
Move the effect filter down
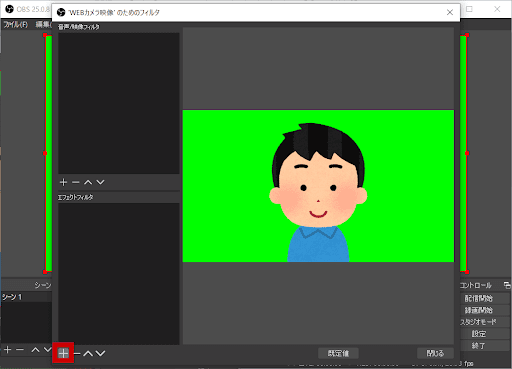tap(100, 353)
